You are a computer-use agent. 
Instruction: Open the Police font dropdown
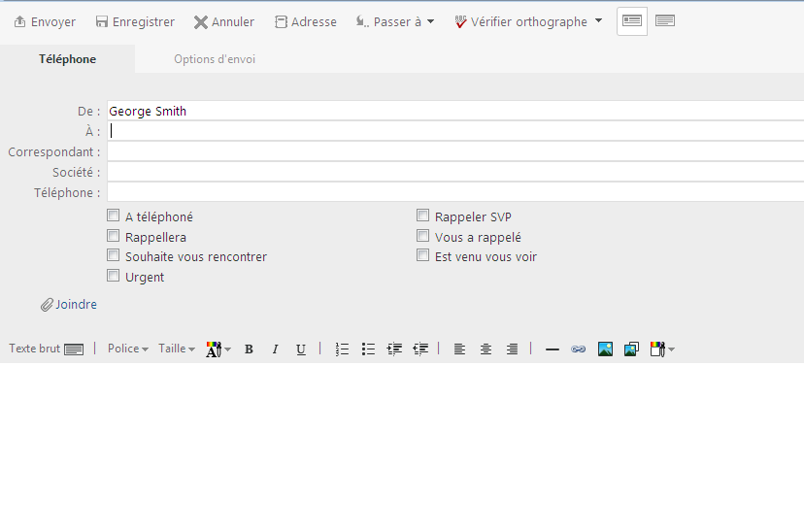click(127, 349)
